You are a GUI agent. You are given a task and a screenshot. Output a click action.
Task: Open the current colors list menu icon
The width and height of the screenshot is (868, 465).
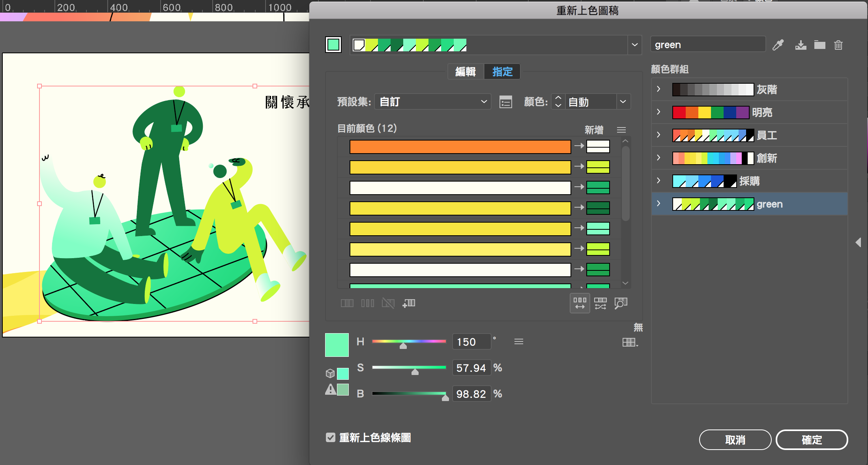[621, 130]
